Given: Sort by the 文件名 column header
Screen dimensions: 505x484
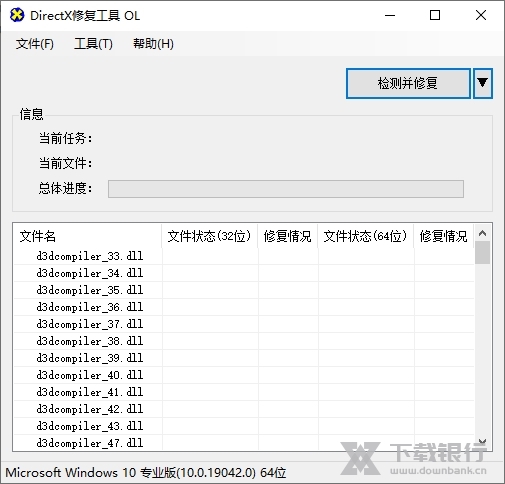Looking at the screenshot, I should coord(87,236).
